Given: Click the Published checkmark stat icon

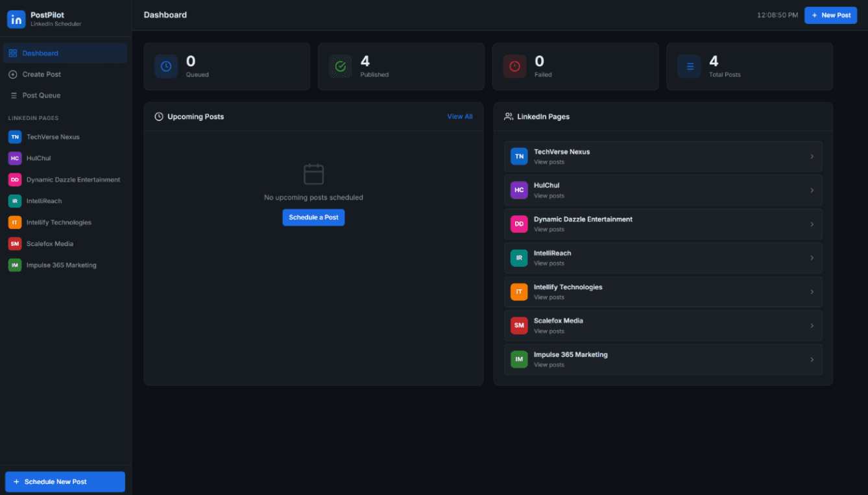Looking at the screenshot, I should (341, 66).
